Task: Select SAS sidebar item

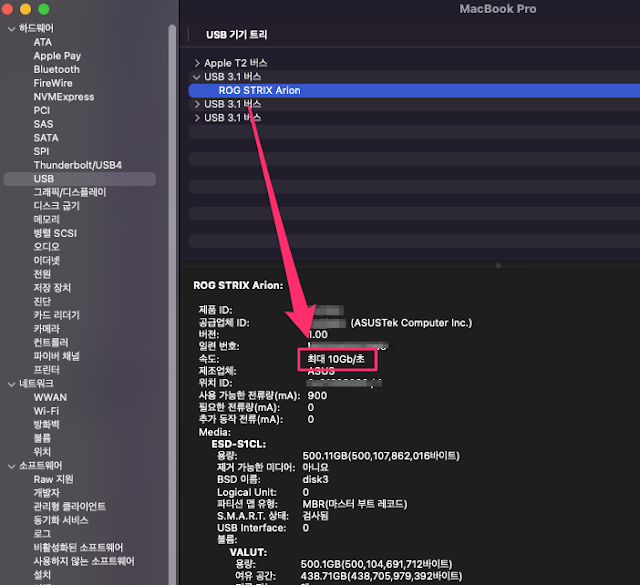Action: click(x=43, y=124)
